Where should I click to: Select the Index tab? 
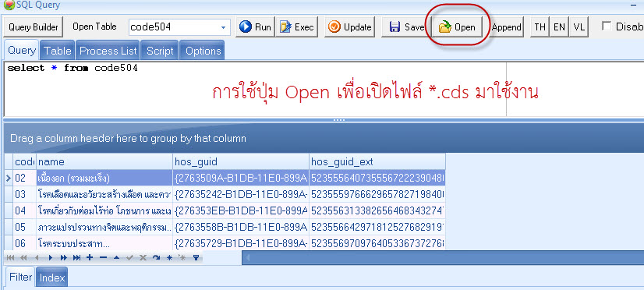(x=52, y=278)
